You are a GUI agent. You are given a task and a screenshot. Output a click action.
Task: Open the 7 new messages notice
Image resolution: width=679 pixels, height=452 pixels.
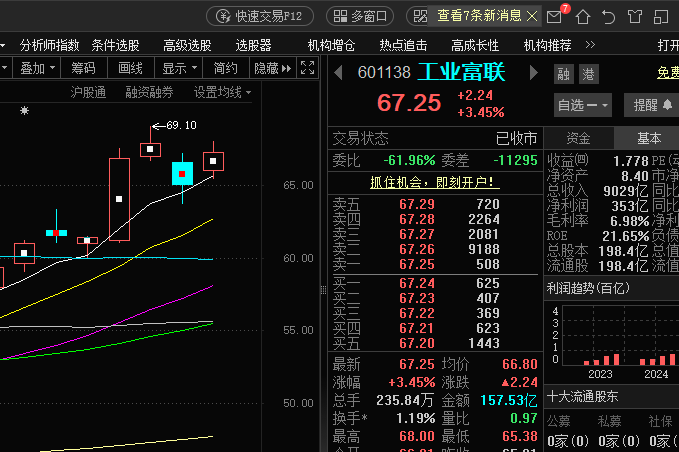tap(479, 16)
